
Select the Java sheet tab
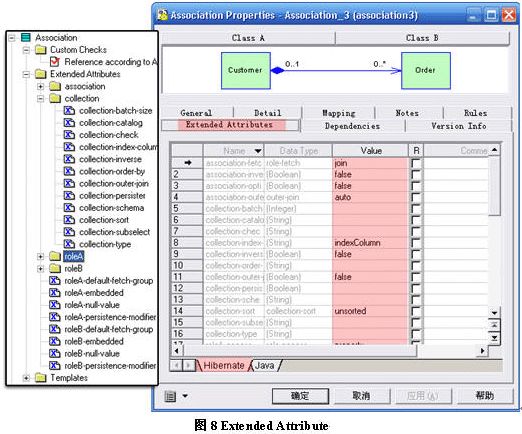(x=265, y=366)
